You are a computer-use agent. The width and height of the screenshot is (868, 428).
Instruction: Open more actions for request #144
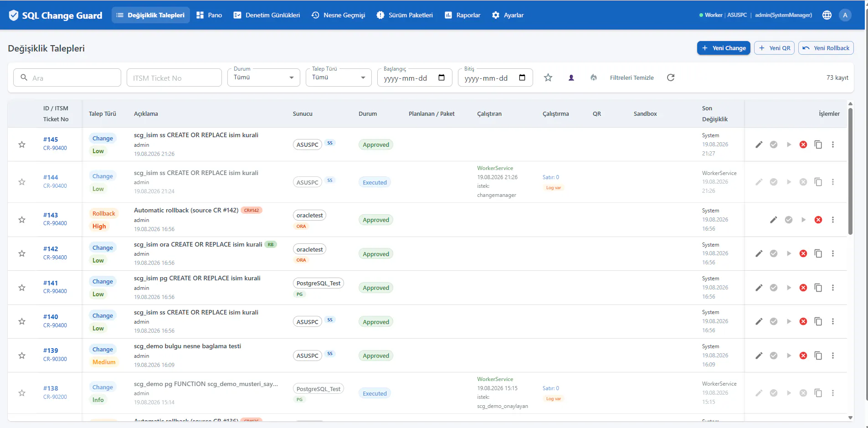coord(833,182)
